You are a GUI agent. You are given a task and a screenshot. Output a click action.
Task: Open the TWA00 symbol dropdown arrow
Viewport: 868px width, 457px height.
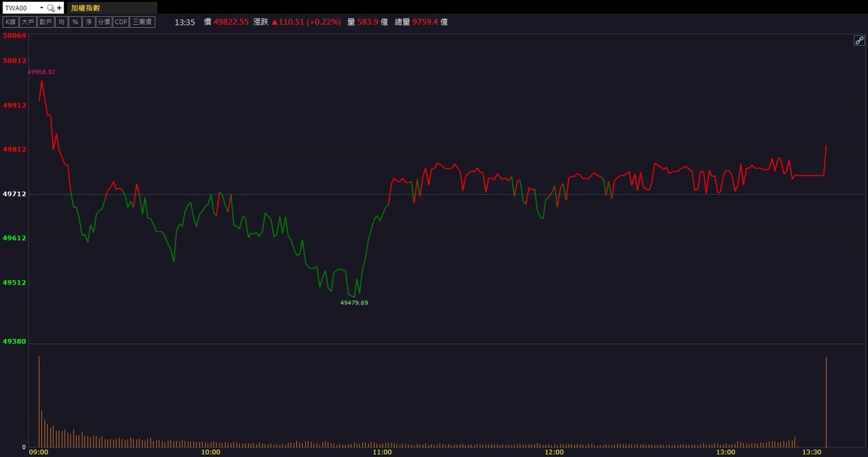42,8
